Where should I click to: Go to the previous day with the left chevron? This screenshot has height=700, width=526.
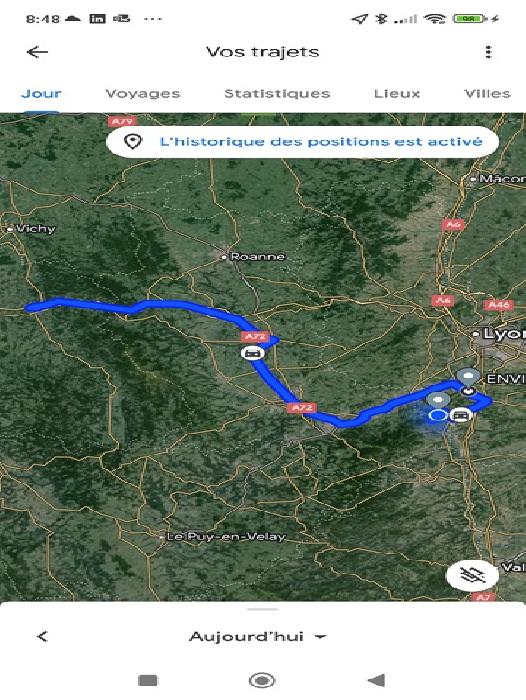pyautogui.click(x=42, y=637)
